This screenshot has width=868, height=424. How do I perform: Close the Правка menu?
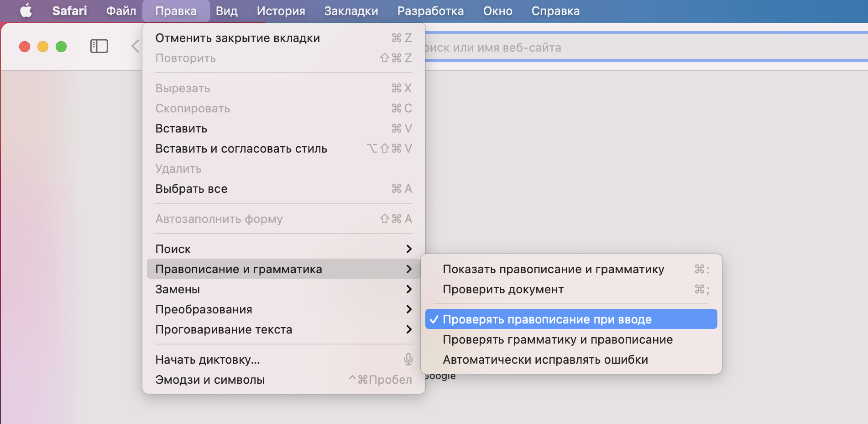(x=176, y=11)
